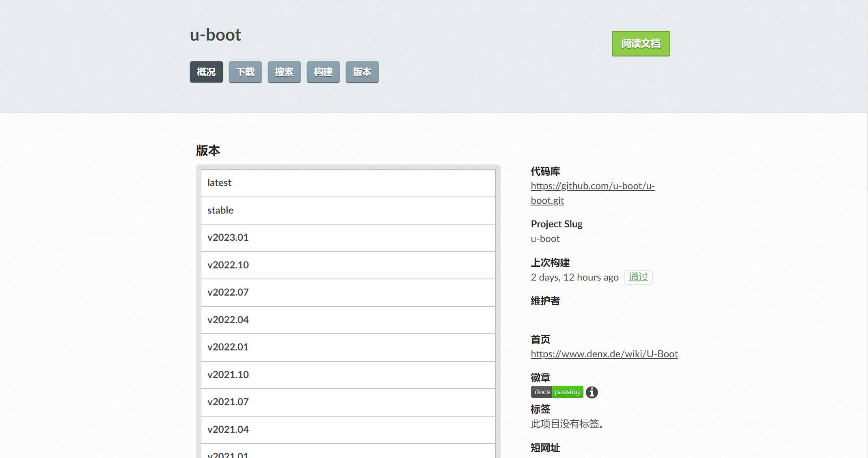Visit the denx.de U-Boot homepage link
The width and height of the screenshot is (868, 458).
click(x=604, y=354)
